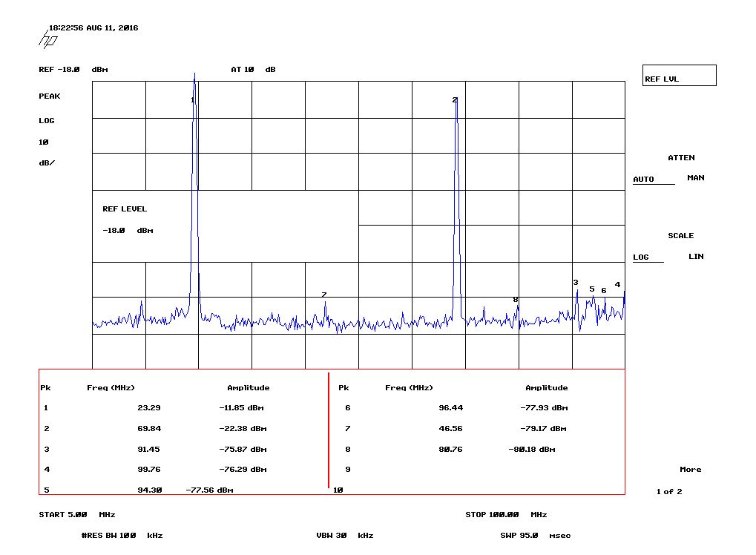Select the VBW 30 kHz setting
The height and width of the screenshot is (555, 756).
(344, 535)
